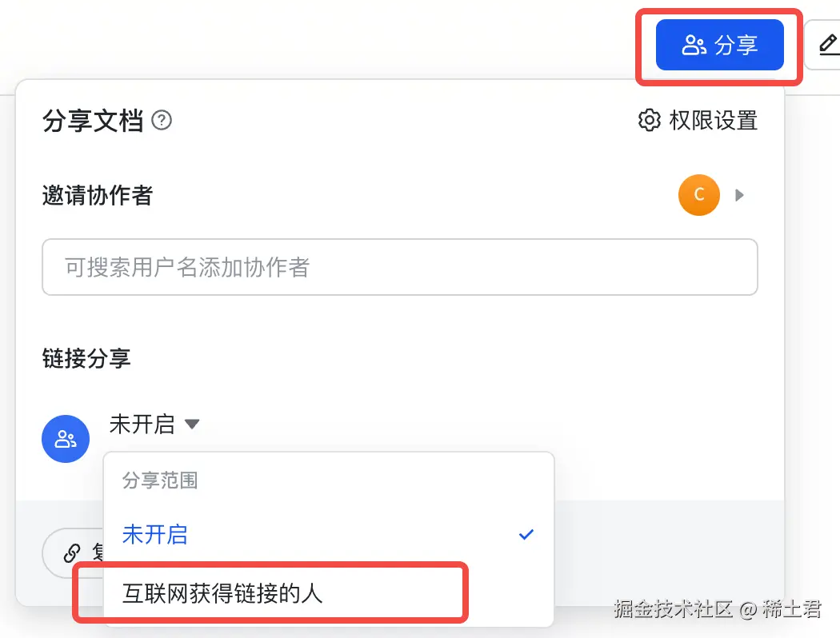Click the chain link copy icon

(x=73, y=552)
